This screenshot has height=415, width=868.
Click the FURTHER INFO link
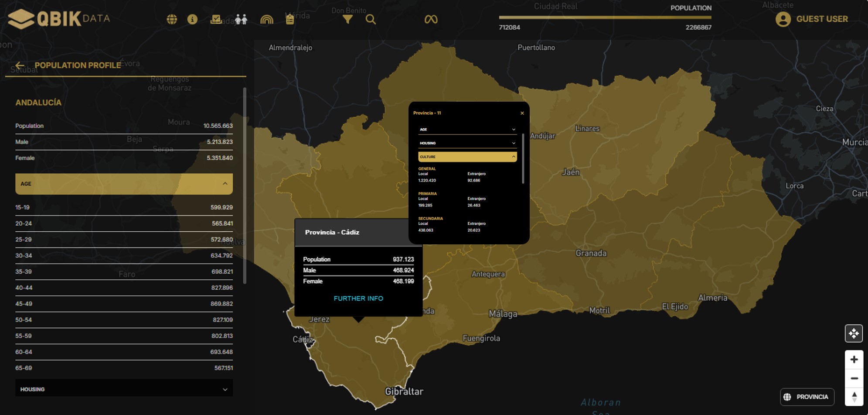358,298
